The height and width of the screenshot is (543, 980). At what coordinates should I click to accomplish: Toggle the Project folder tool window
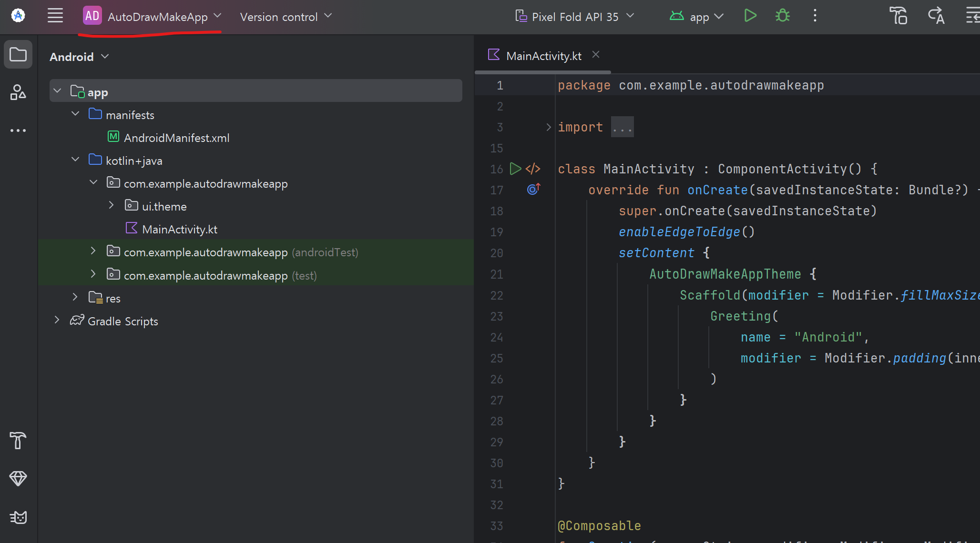[x=18, y=55]
